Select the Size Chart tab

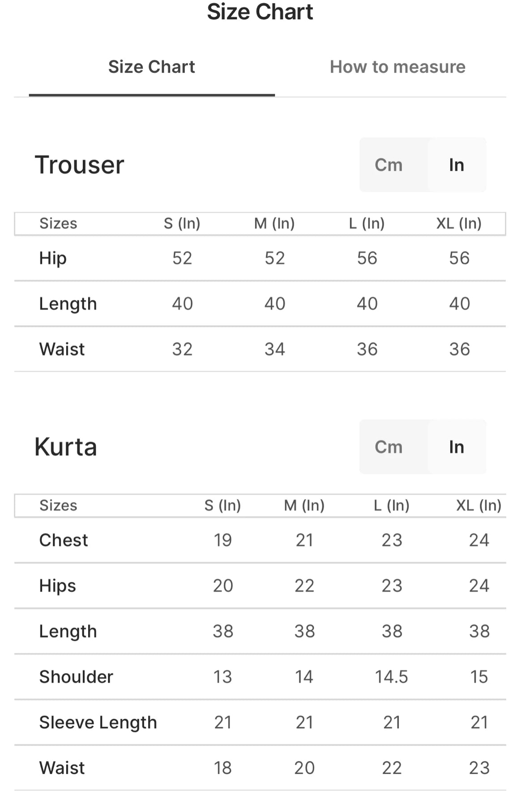click(x=151, y=67)
